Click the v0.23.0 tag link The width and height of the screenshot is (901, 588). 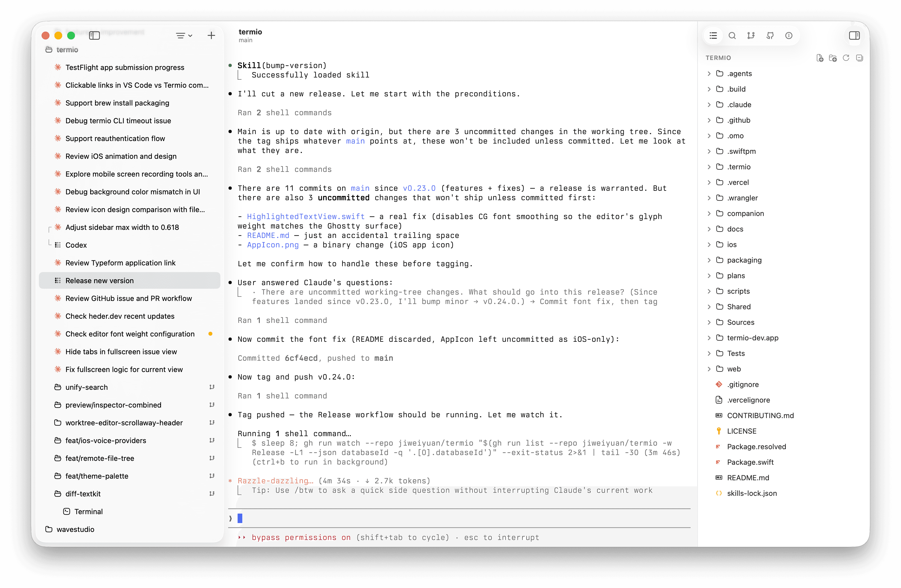click(x=419, y=188)
